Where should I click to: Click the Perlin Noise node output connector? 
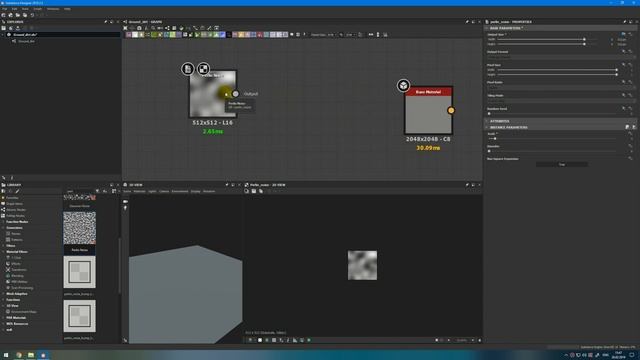pyautogui.click(x=236, y=94)
